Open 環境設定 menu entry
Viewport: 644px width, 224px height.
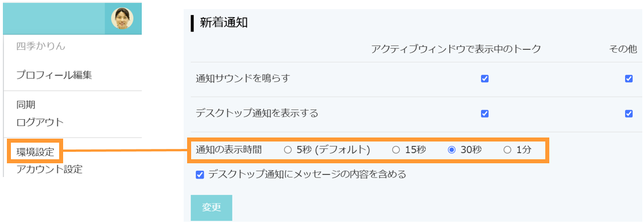coord(36,151)
